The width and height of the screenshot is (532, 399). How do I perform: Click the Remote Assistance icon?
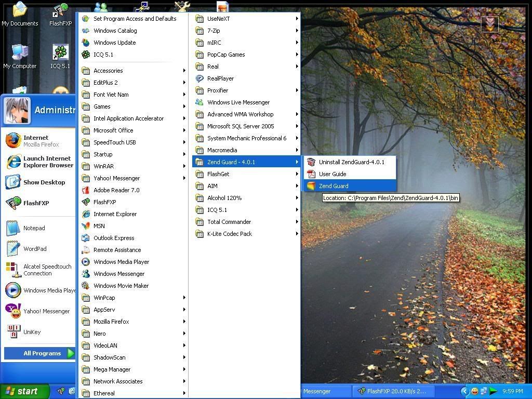pyautogui.click(x=86, y=250)
